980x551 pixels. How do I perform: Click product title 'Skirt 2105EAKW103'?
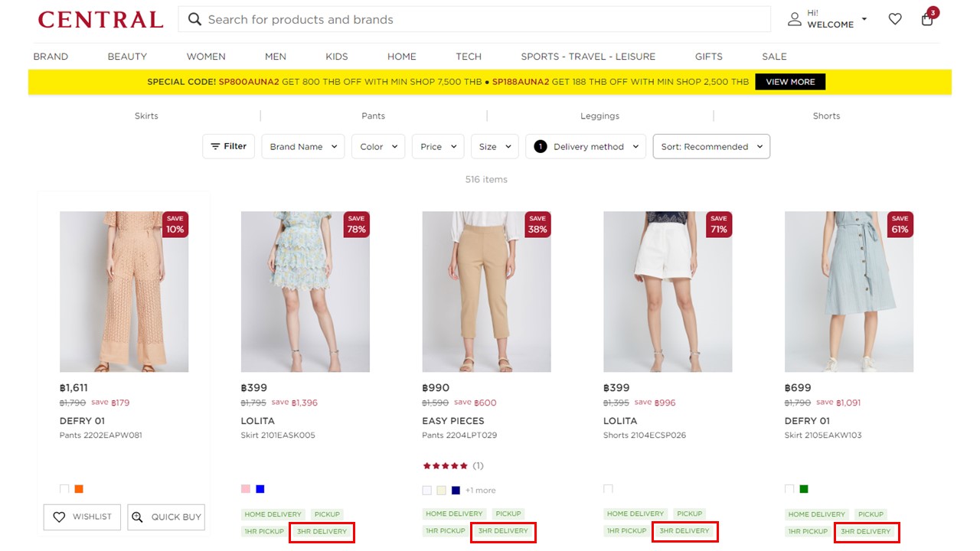click(823, 435)
